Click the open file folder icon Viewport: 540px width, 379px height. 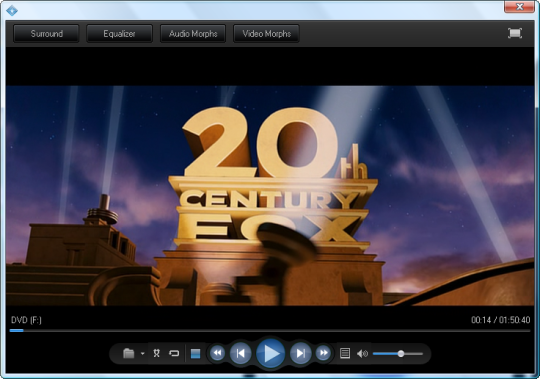tap(128, 353)
